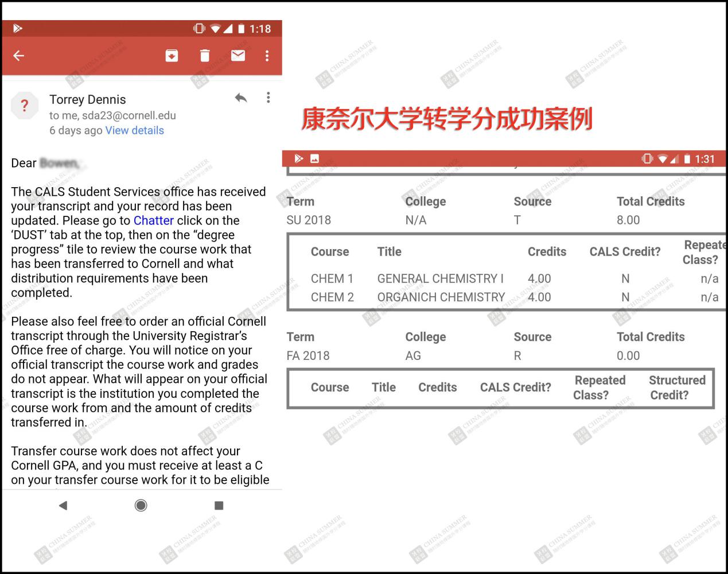The height and width of the screenshot is (574, 728).
Task: Select the 'Total Credits' header above 0.00
Action: click(x=651, y=337)
